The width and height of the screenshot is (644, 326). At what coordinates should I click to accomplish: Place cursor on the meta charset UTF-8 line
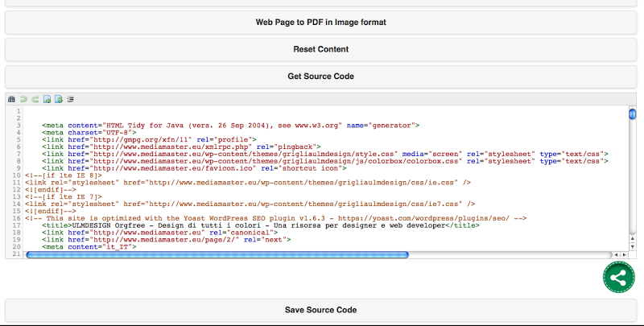point(89,132)
